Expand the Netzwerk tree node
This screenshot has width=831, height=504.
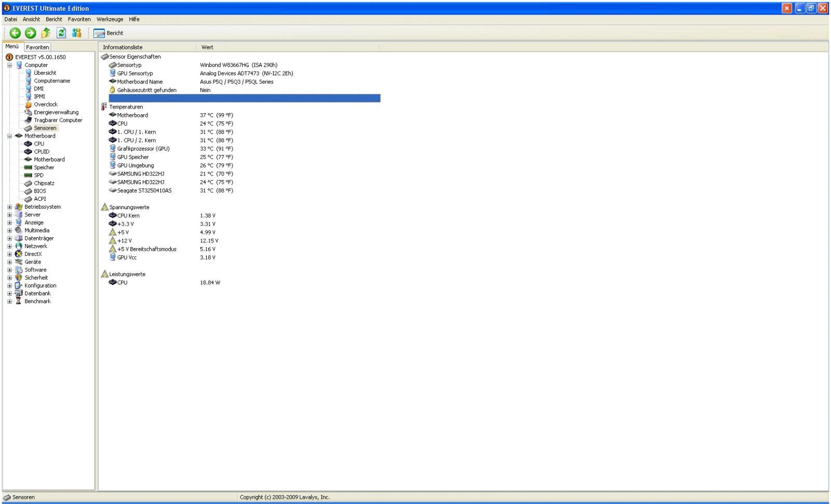(x=9, y=247)
